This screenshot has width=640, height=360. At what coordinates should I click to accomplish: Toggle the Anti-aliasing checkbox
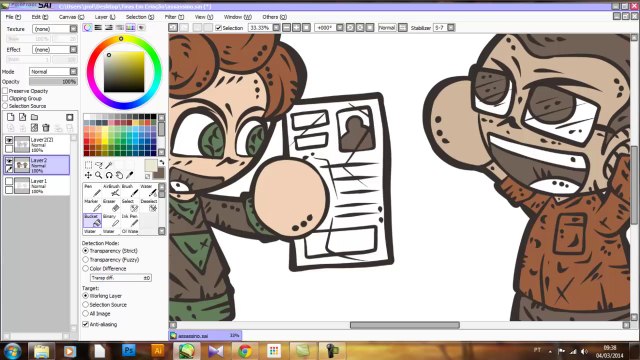point(85,324)
